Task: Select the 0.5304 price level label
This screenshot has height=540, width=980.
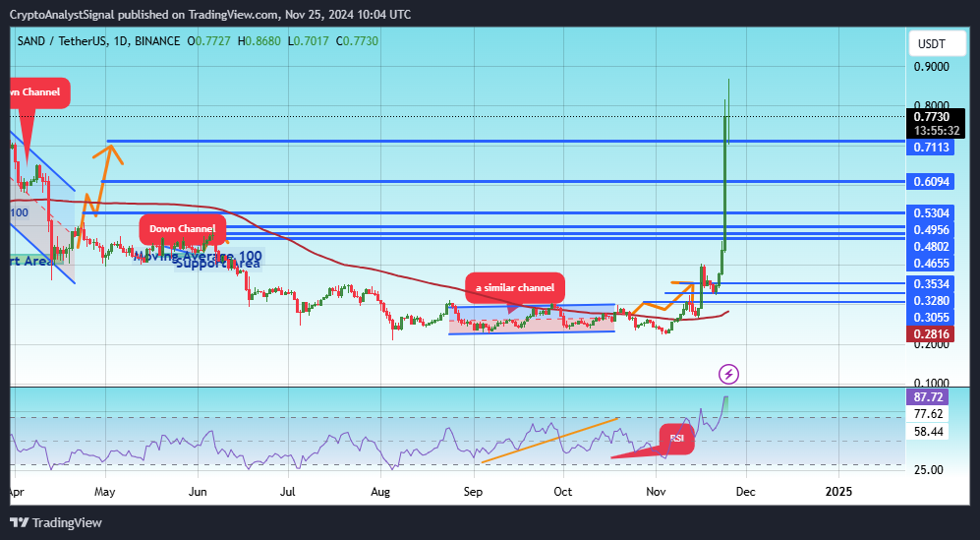Action: [931, 213]
